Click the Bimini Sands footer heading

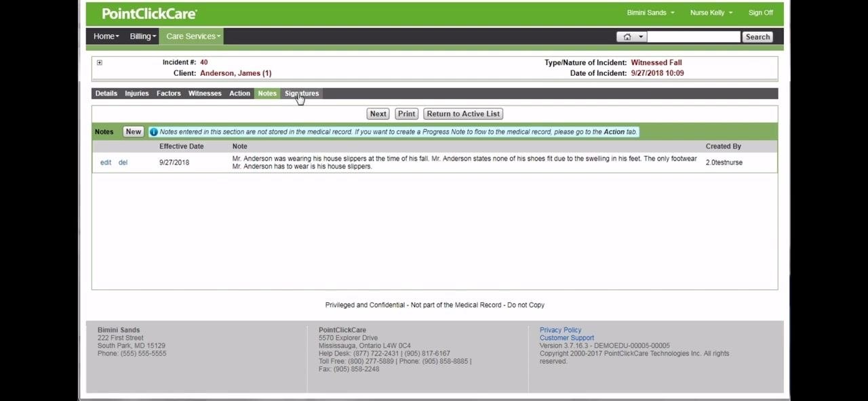(x=119, y=330)
